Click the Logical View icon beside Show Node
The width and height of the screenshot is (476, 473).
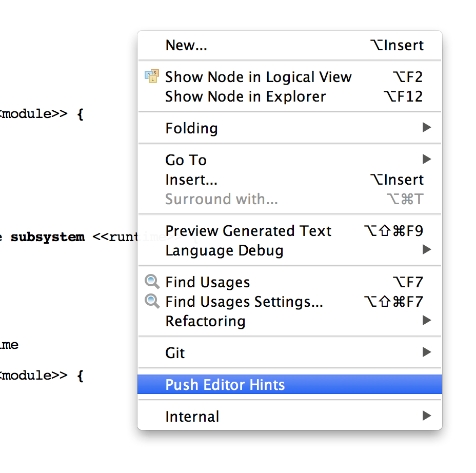tap(152, 76)
